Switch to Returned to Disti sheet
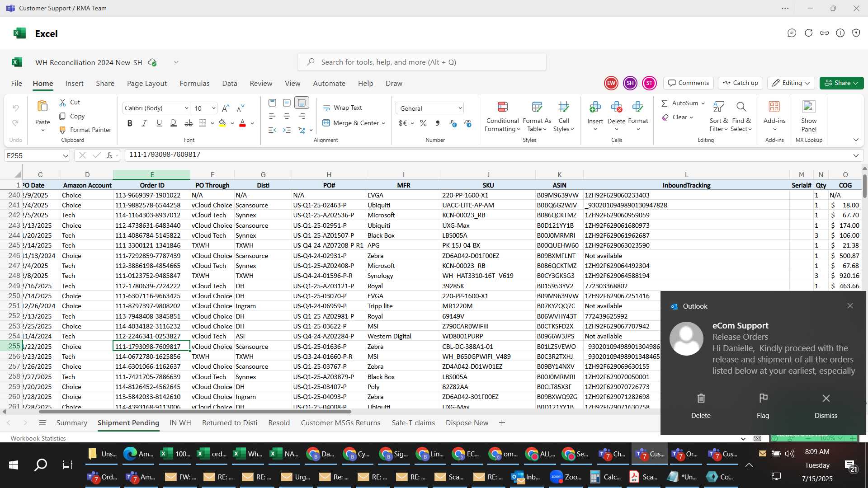This screenshot has width=868, height=488. click(x=230, y=423)
